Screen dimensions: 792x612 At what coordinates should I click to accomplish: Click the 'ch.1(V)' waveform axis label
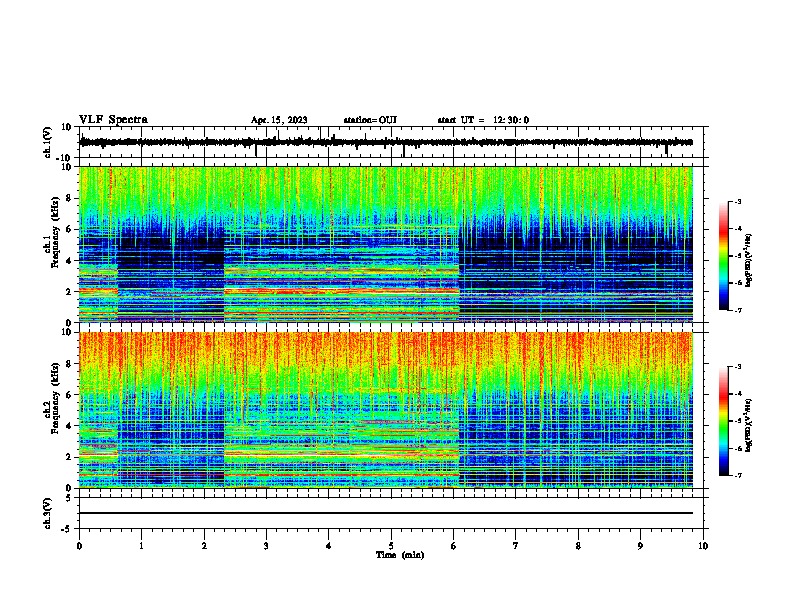pos(48,142)
